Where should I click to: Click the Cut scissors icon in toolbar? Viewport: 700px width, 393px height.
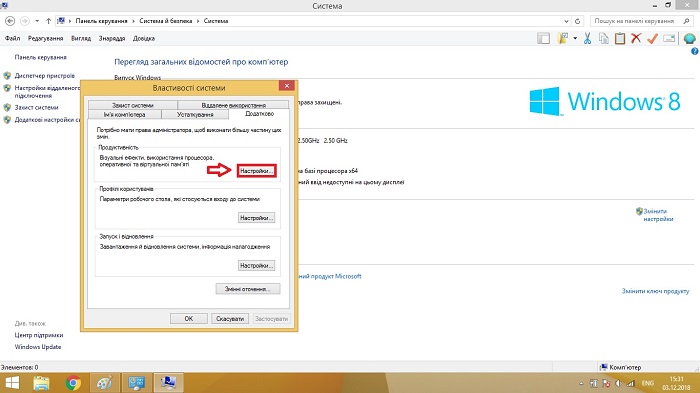coord(588,38)
